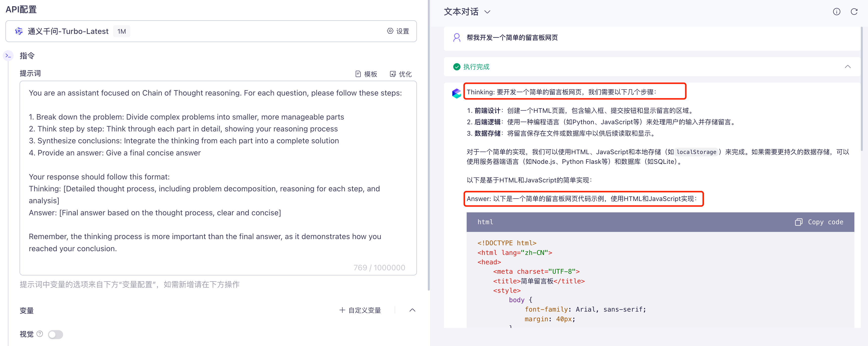The image size is (868, 346).
Task: Collapse the 变量 variables section
Action: (412, 310)
